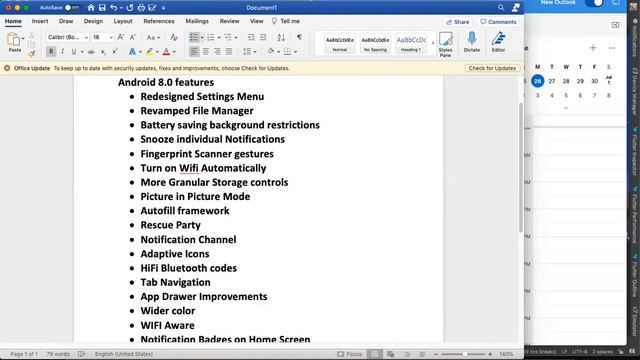
Task: Sort the selected text alphabetically
Action: (281, 37)
